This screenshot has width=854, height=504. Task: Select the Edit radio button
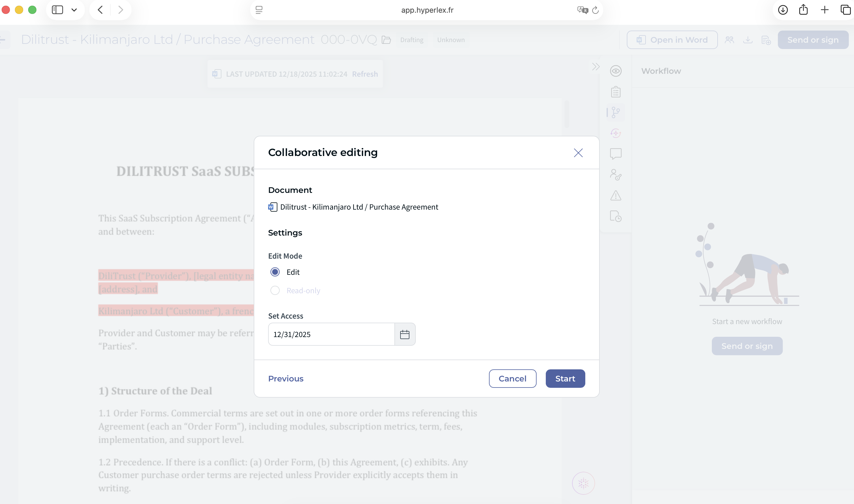pos(275,272)
